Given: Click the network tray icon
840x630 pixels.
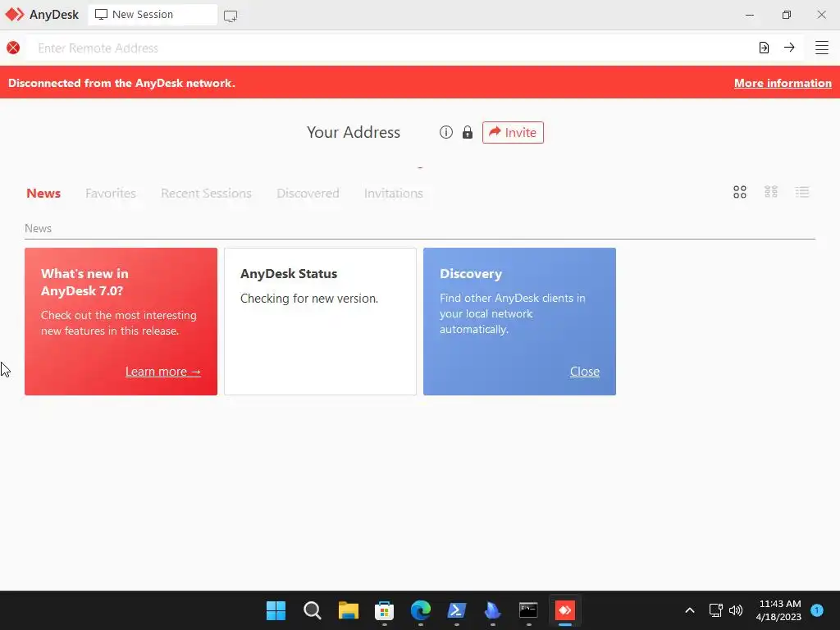Looking at the screenshot, I should pyautogui.click(x=715, y=610).
